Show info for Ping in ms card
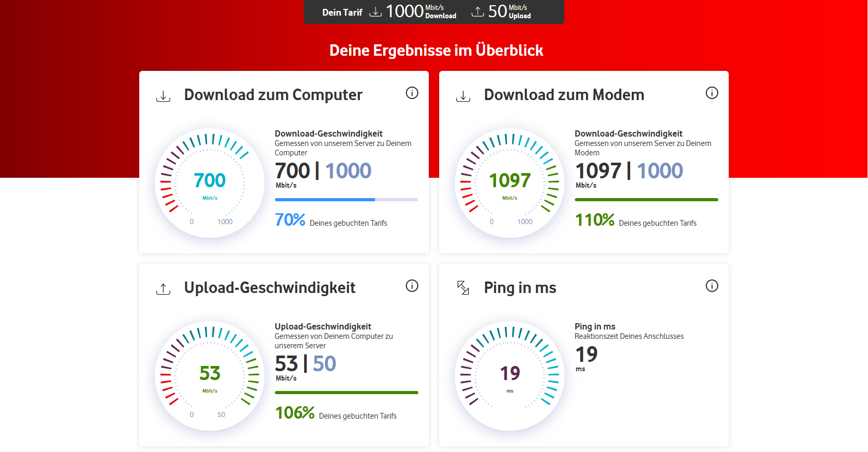 pyautogui.click(x=712, y=286)
